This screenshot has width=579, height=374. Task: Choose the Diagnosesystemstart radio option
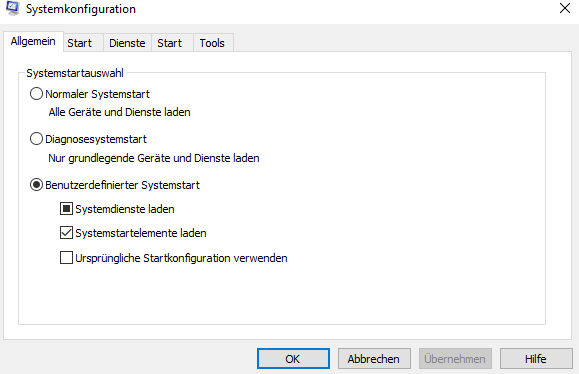tap(36, 139)
